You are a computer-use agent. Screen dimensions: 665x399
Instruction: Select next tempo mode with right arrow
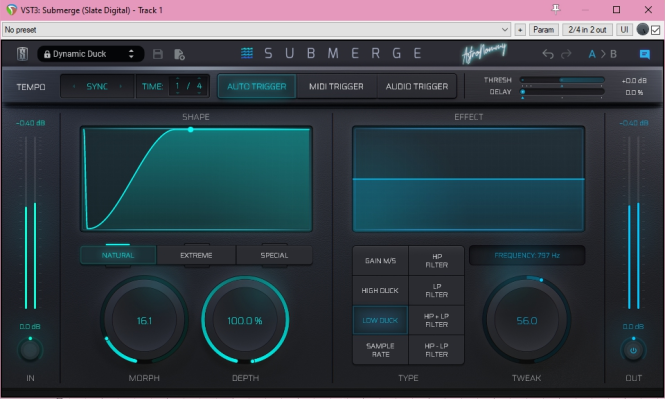[121, 86]
